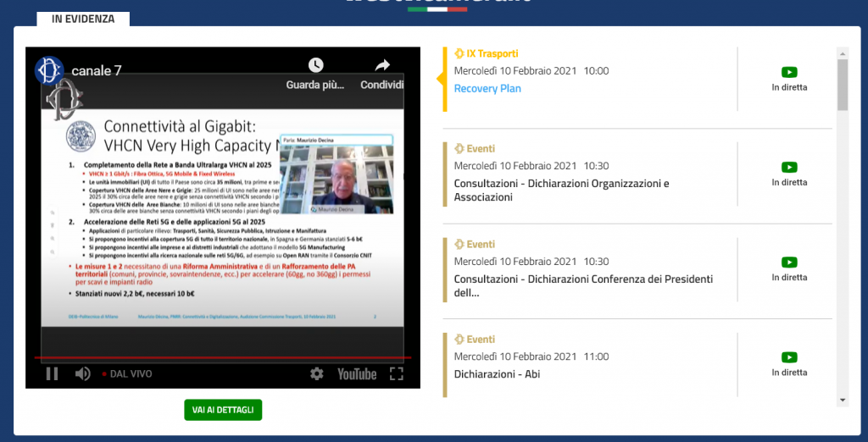Click the Guarda più tardi clock icon
The width and height of the screenshot is (868, 442).
click(x=315, y=64)
